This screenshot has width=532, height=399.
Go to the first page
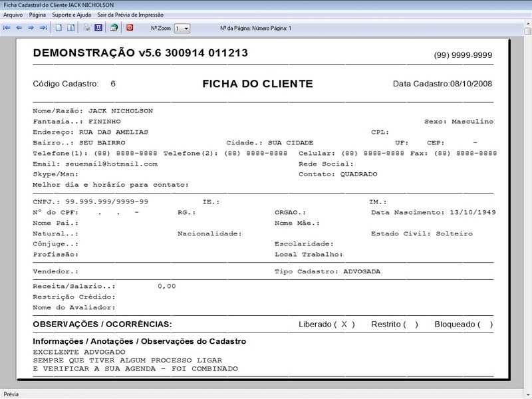point(6,28)
